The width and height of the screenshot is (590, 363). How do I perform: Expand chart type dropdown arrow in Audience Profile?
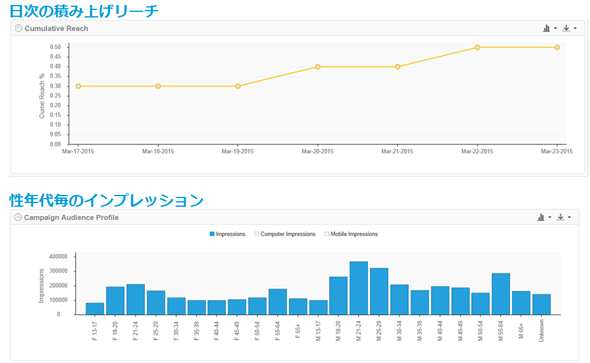click(x=550, y=217)
